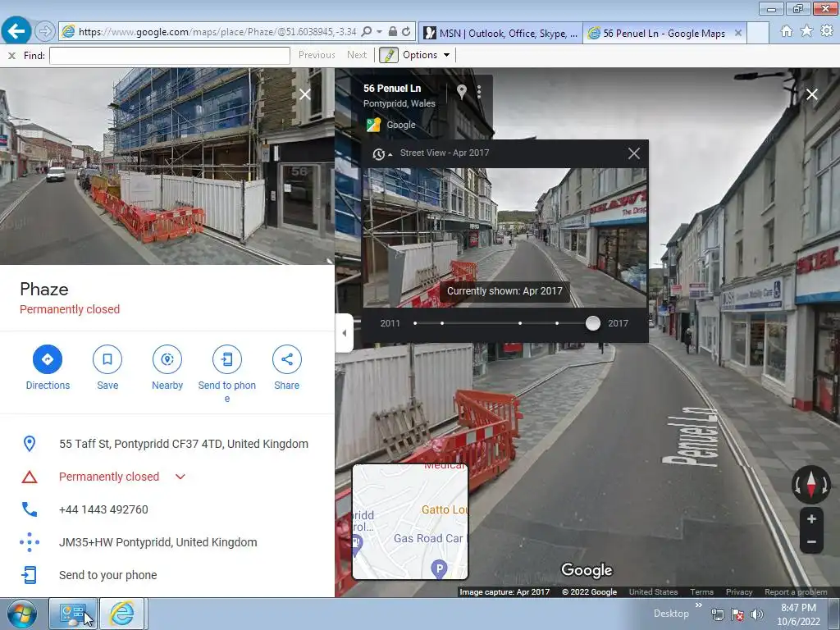Image resolution: width=840 pixels, height=630 pixels.
Task: Click the time travel clock icon
Action: coord(379,153)
